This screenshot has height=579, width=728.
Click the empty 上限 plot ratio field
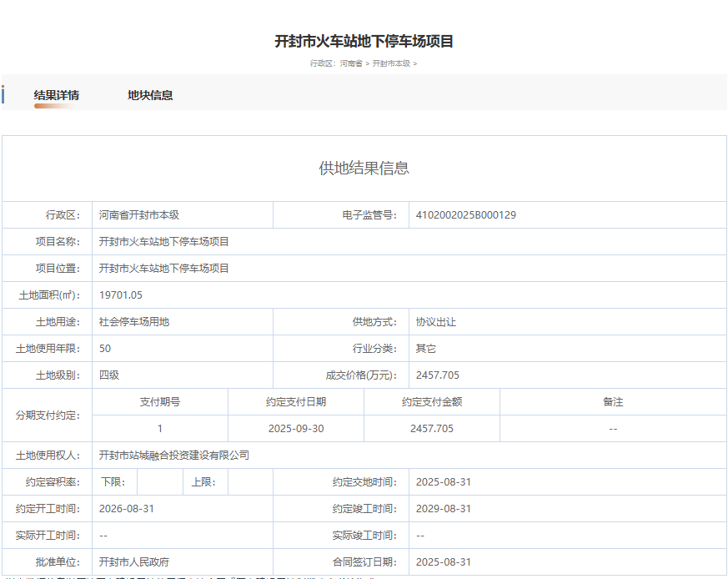[x=250, y=482]
